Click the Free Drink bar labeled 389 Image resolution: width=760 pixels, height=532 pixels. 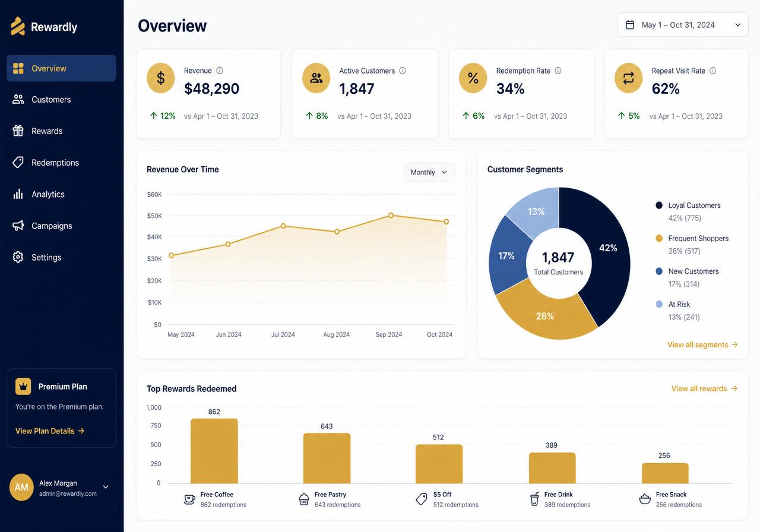[x=552, y=468]
